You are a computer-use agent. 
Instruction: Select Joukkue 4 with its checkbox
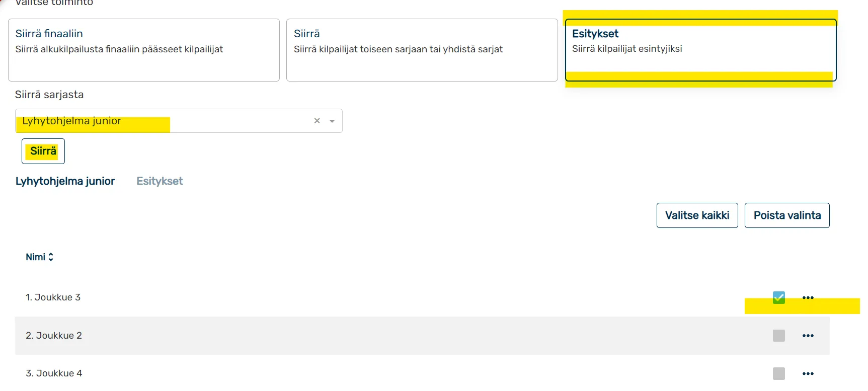(x=778, y=373)
